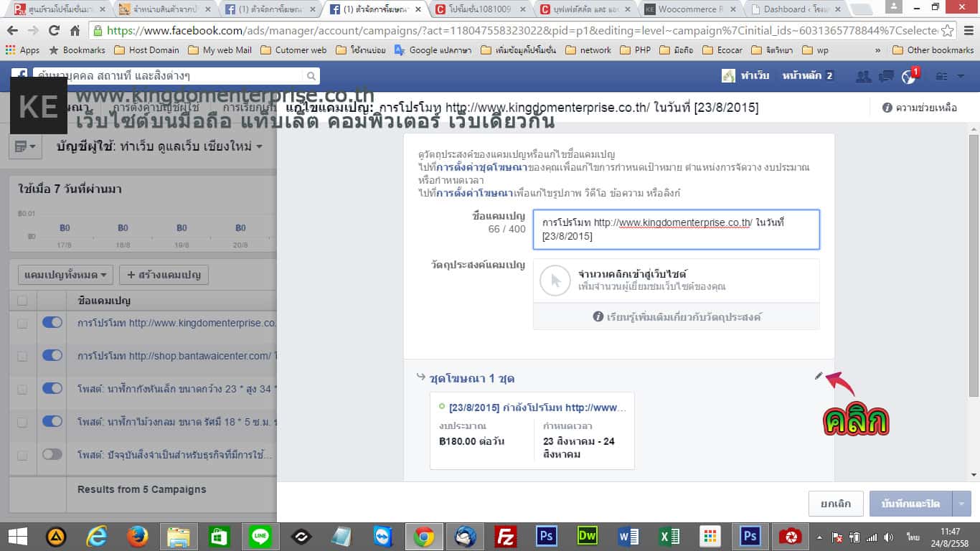Image resolution: width=980 pixels, height=551 pixels.
Task: Click Chrome reload page icon
Action: pyautogui.click(x=54, y=31)
